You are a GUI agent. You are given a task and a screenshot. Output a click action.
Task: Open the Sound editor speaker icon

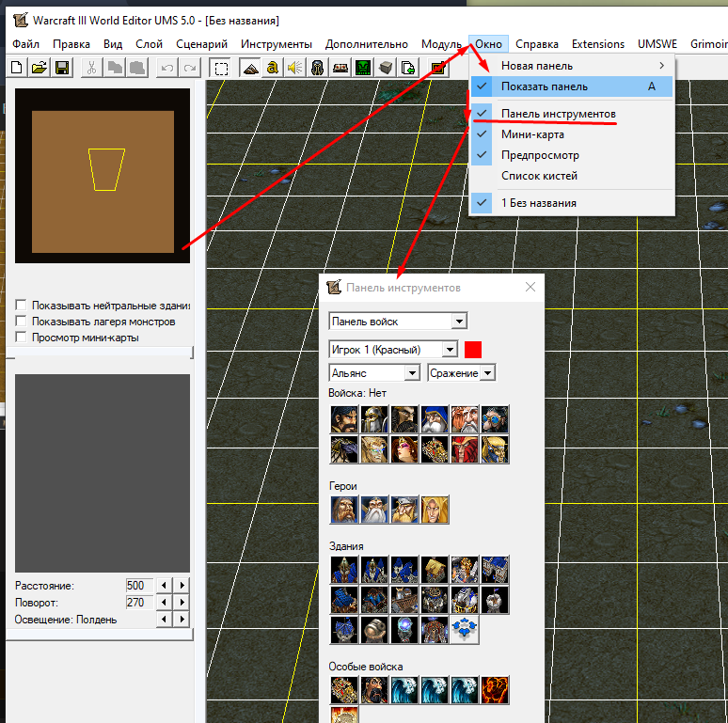(x=294, y=69)
